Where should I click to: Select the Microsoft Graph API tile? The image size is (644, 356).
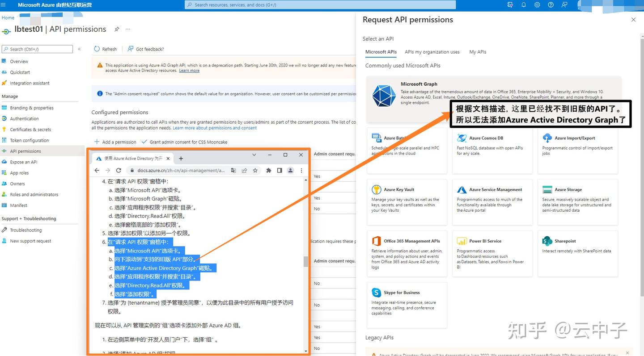click(494, 99)
